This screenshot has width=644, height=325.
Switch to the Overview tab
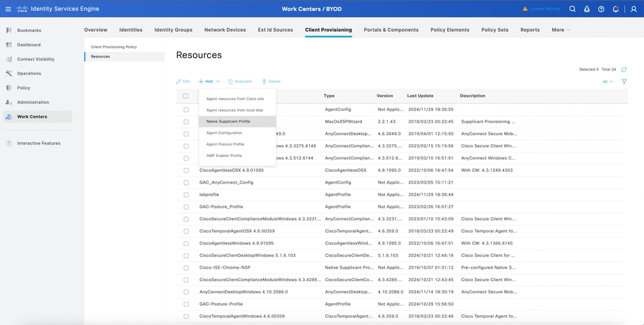(96, 30)
